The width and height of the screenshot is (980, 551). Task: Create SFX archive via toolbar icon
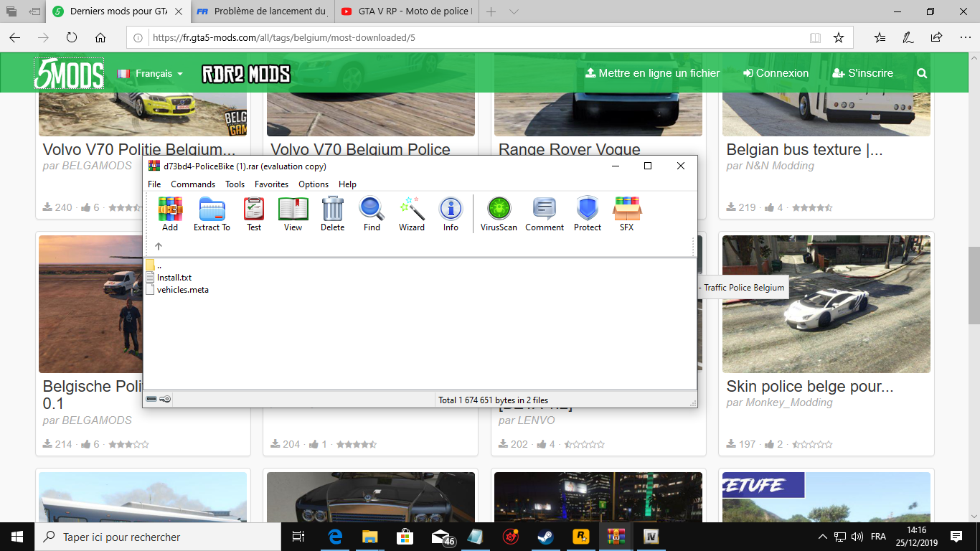click(627, 214)
